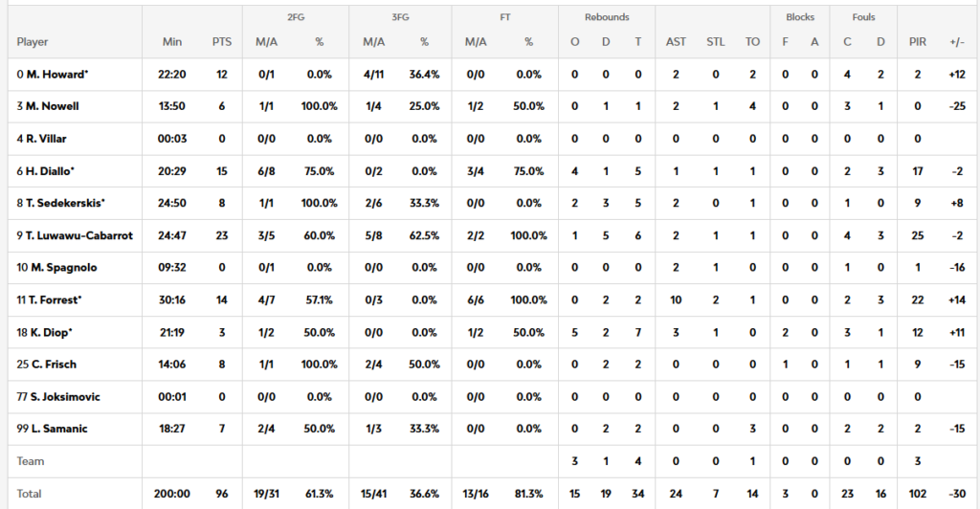Click the Player column header
980x509 pixels.
click(33, 42)
